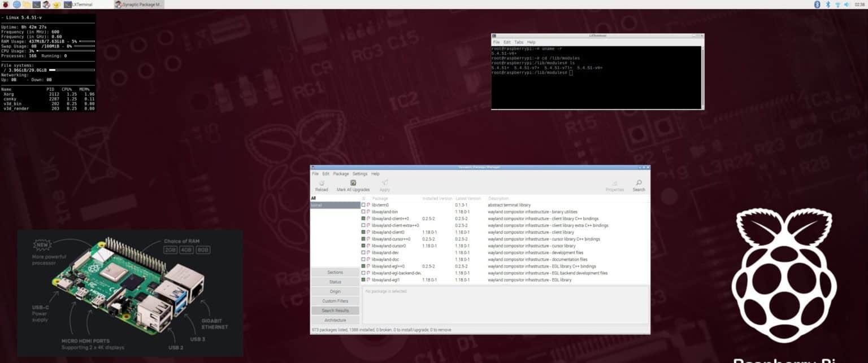This screenshot has width=868, height=363.
Task: Sort by the Installed Version column header
Action: [x=437, y=199]
